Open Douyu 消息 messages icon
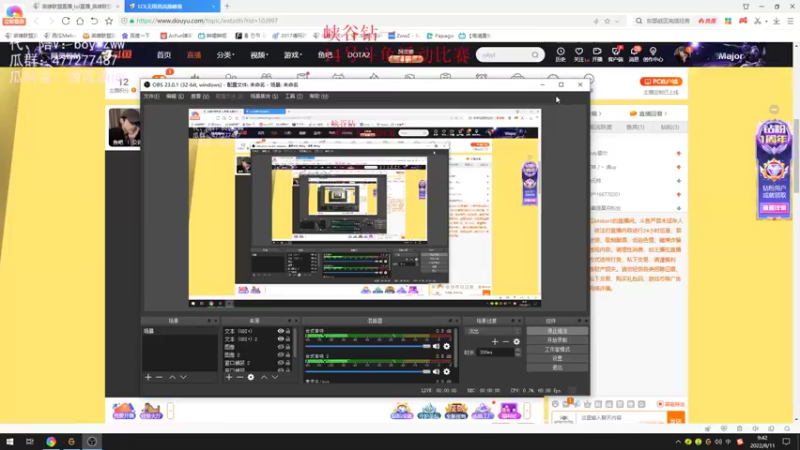800x450 pixels. [634, 54]
